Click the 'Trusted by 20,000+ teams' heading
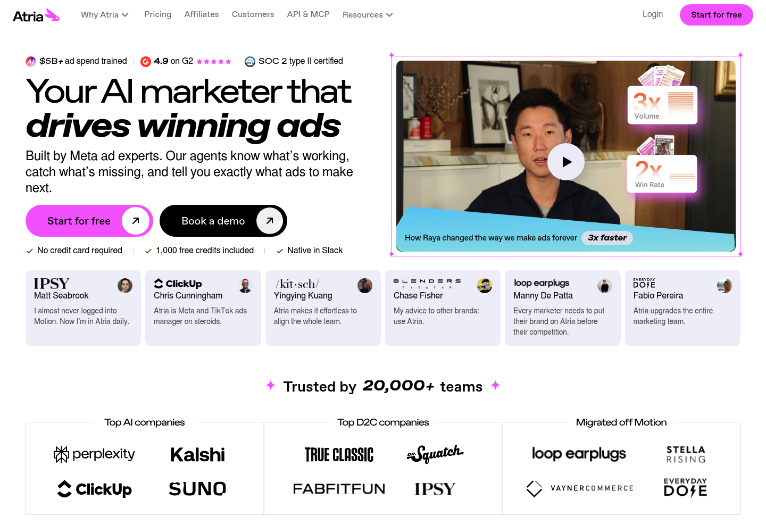The height and width of the screenshot is (532, 766). point(383,386)
